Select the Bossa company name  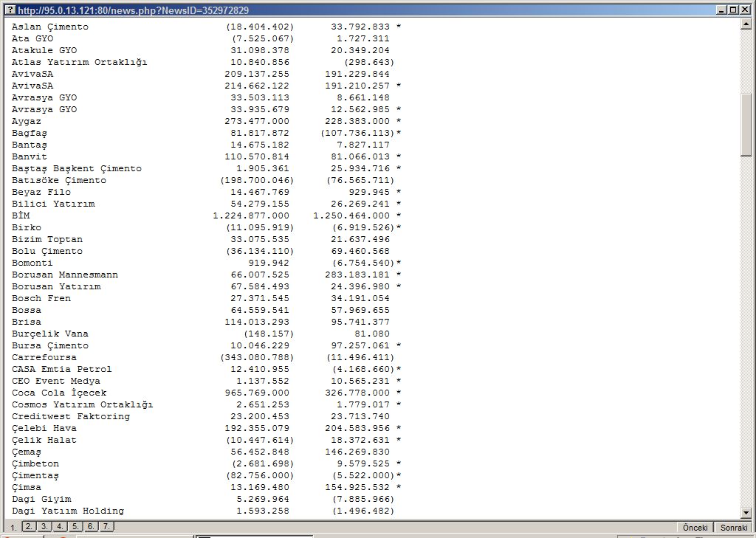tap(27, 311)
